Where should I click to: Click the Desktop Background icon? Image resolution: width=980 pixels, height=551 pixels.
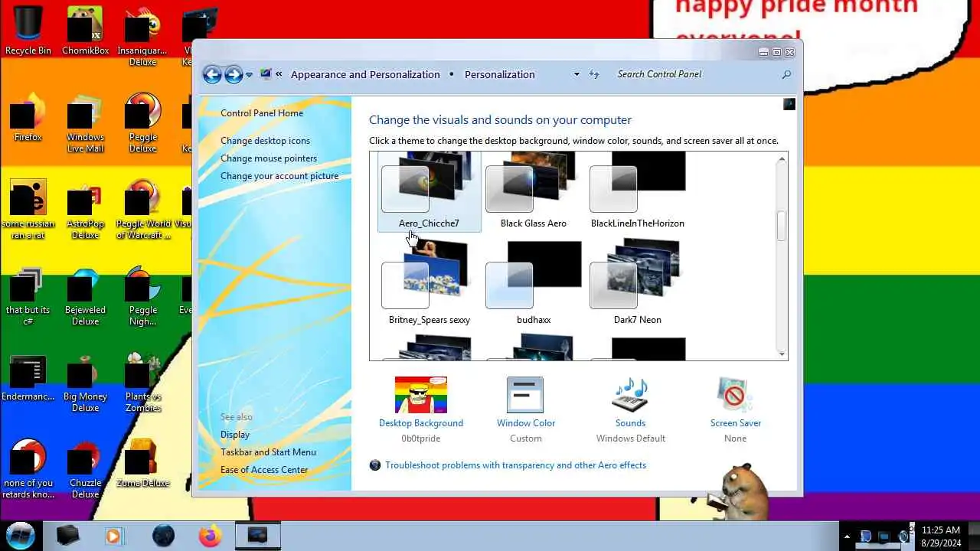[x=421, y=395]
